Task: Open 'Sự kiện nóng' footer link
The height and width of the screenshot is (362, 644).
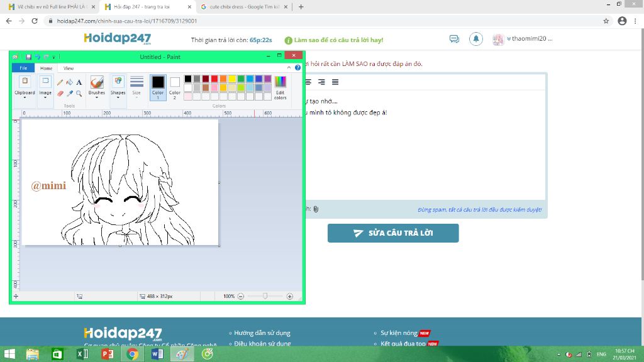Action: [398, 333]
